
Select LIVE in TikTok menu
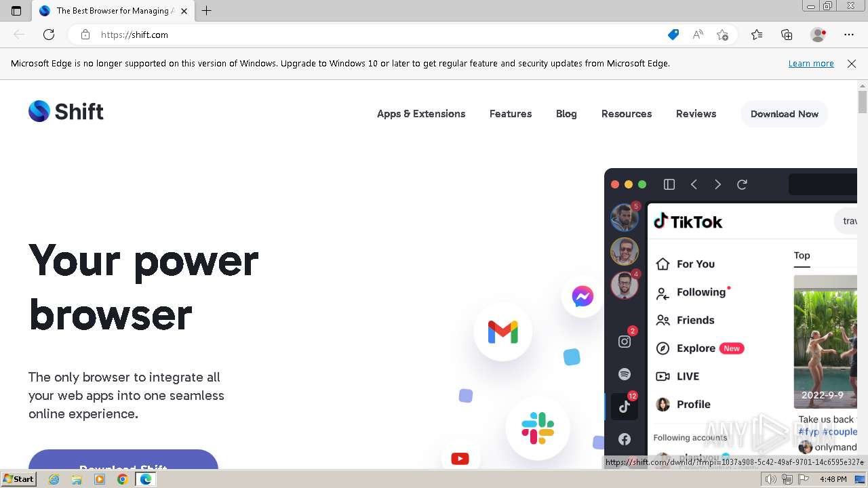pyautogui.click(x=677, y=376)
